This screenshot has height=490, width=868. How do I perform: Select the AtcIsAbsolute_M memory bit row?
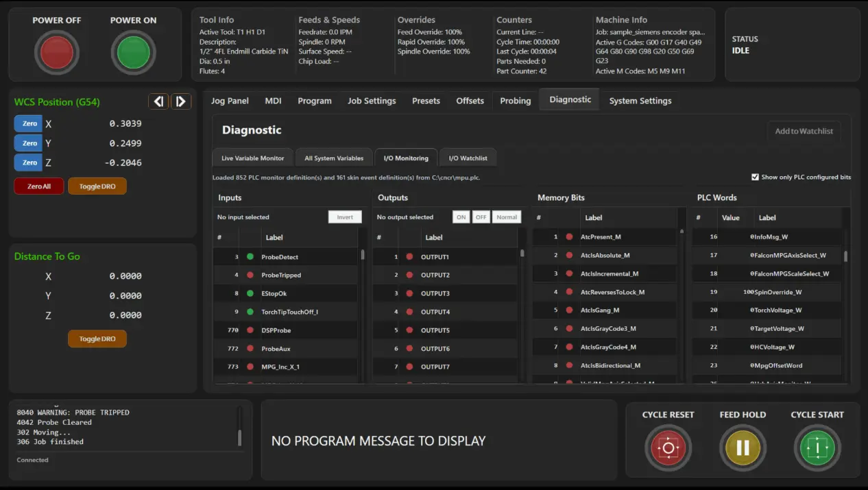click(x=605, y=255)
